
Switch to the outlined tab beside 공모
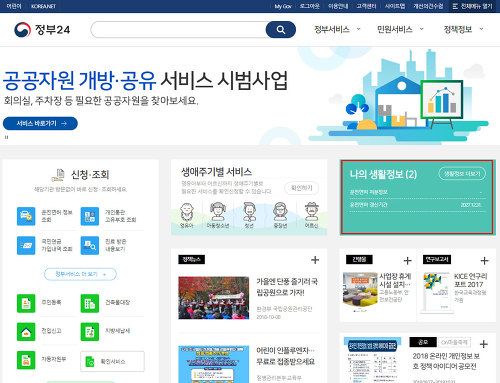coord(454,342)
